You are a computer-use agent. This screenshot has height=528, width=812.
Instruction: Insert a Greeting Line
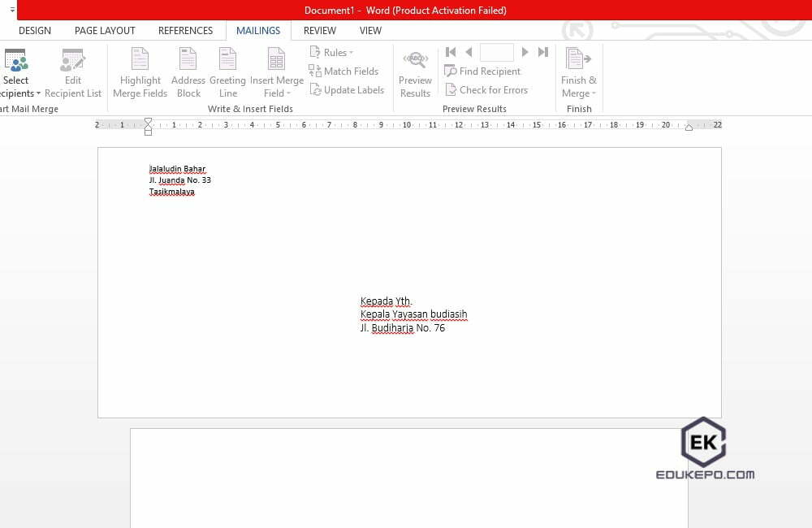click(227, 71)
